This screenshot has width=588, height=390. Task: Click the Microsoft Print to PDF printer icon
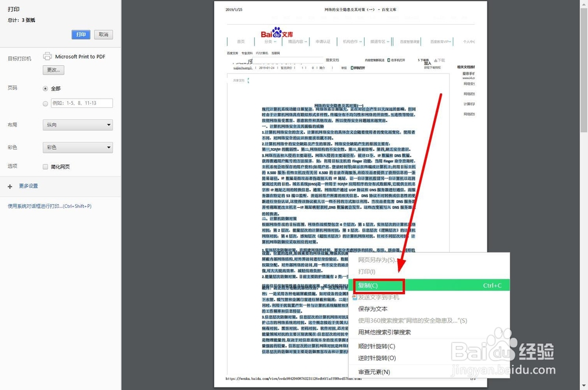(x=47, y=56)
